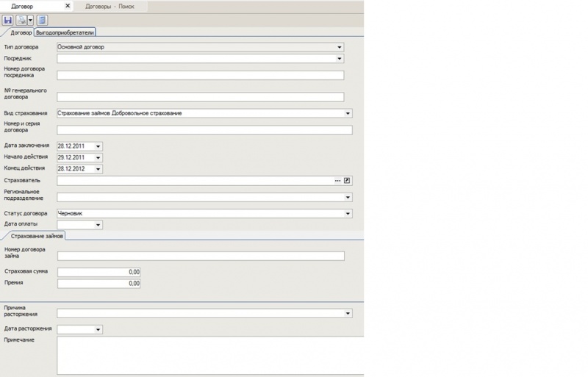Expand the Тип договора dropdown
The width and height of the screenshot is (588, 377).
point(340,47)
